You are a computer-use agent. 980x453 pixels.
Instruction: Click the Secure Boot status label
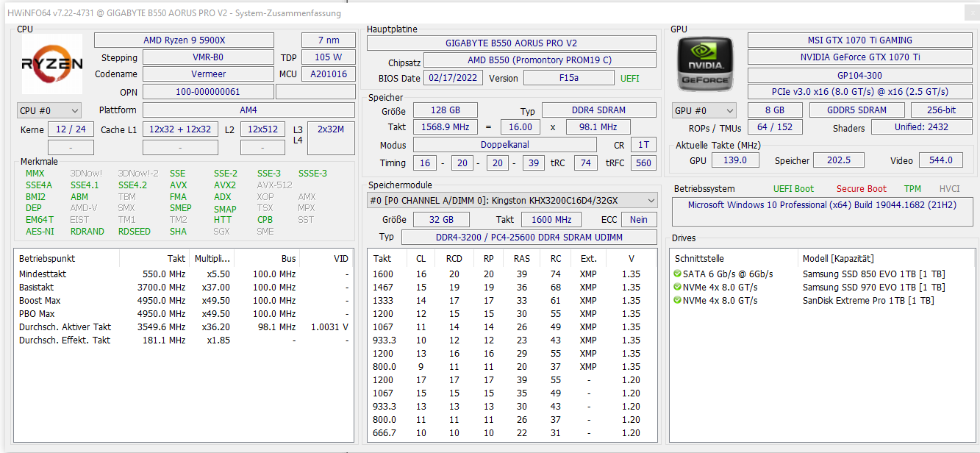click(861, 189)
